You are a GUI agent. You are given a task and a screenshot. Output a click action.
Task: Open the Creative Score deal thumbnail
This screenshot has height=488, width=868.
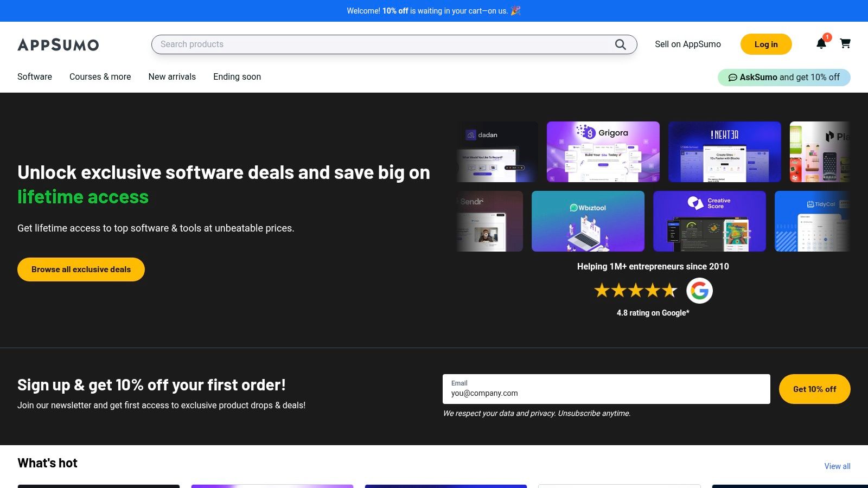[710, 221]
